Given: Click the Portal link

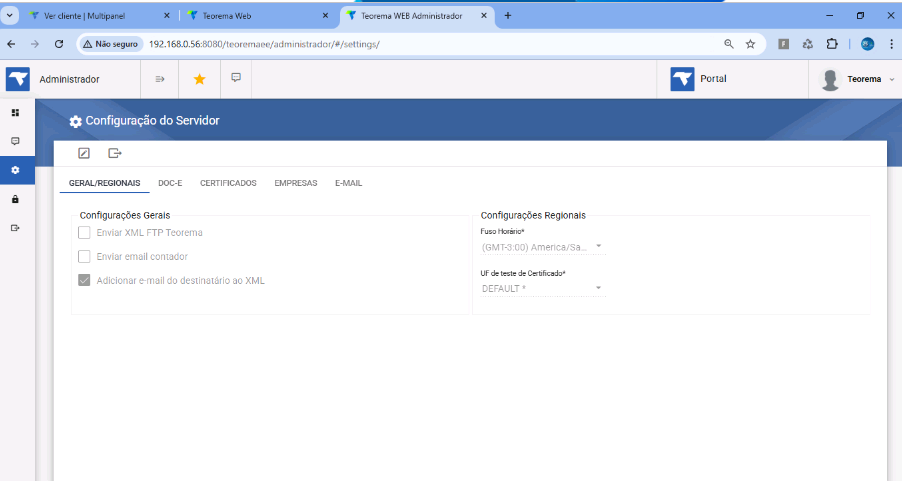Looking at the screenshot, I should click(713, 79).
